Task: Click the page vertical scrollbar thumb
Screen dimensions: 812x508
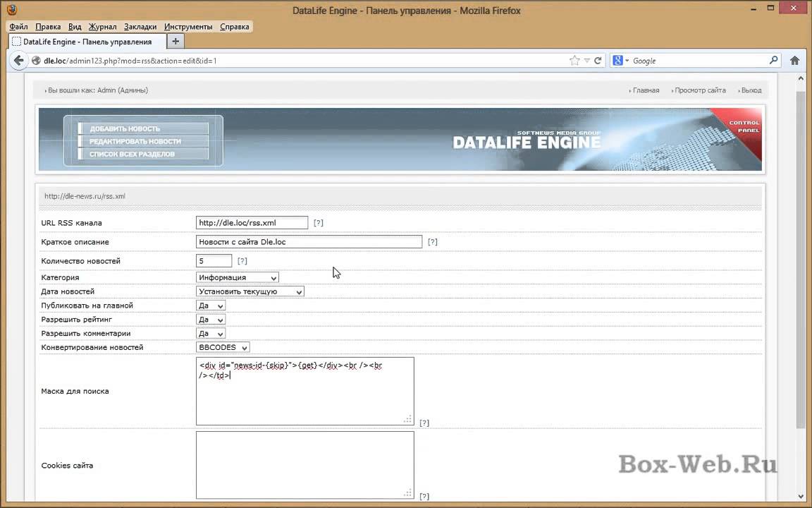Action: coord(801,259)
